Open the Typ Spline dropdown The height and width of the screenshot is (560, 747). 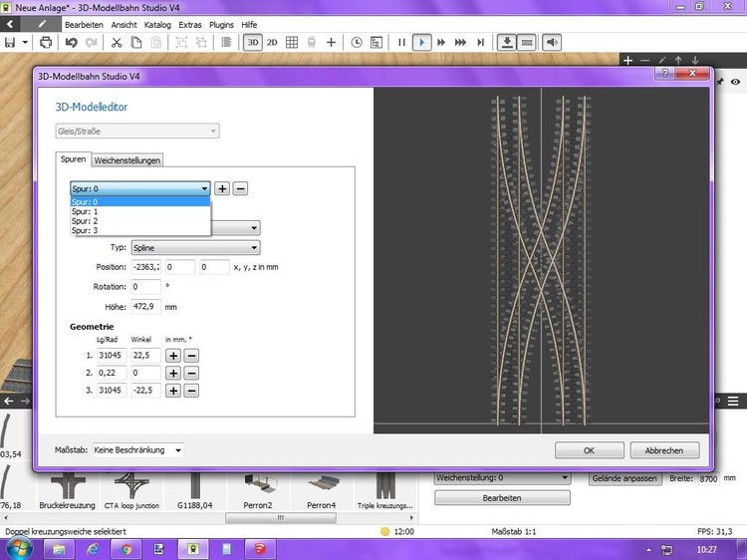[x=196, y=248]
